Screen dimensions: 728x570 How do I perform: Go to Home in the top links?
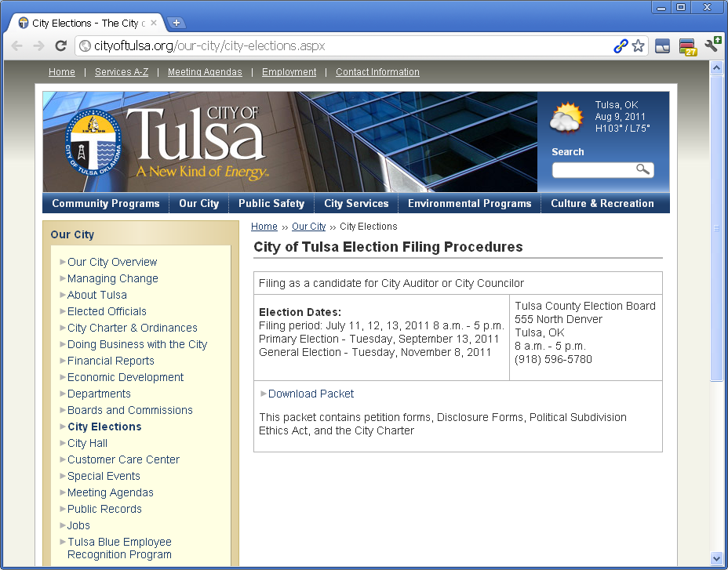pyautogui.click(x=62, y=72)
